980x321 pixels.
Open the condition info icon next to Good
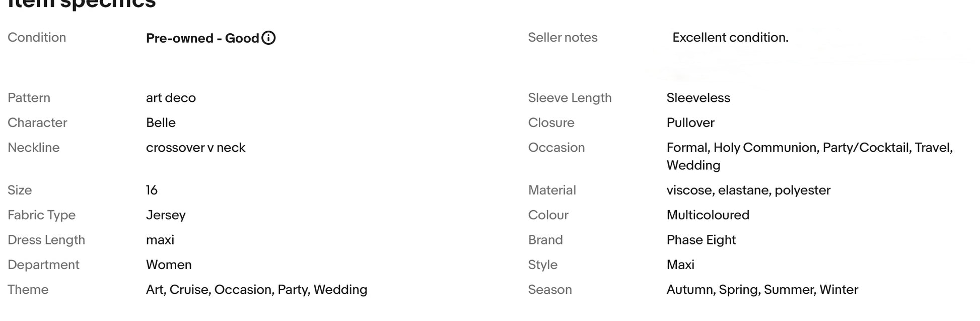click(x=269, y=38)
